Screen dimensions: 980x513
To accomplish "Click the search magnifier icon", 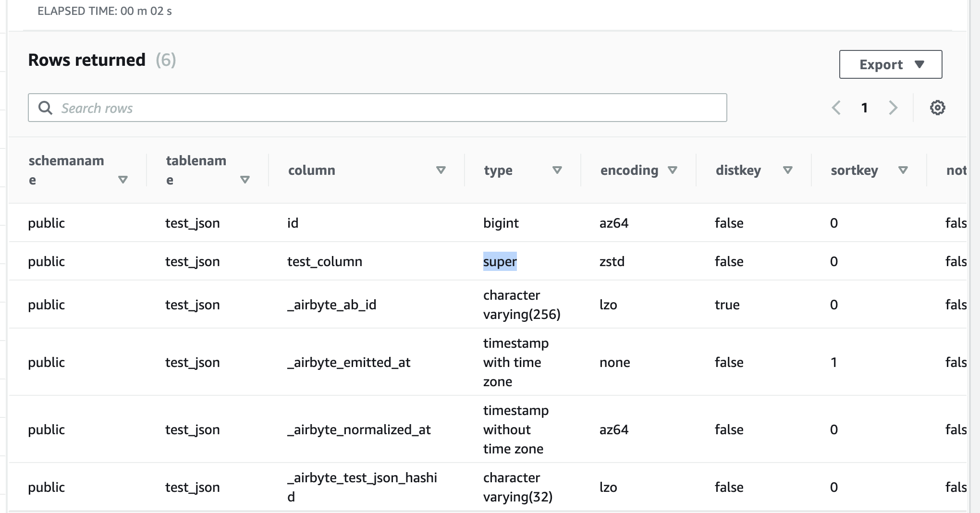I will [x=46, y=108].
